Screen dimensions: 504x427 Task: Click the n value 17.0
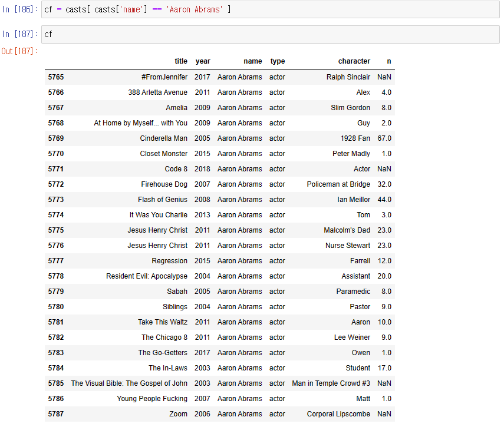(384, 368)
